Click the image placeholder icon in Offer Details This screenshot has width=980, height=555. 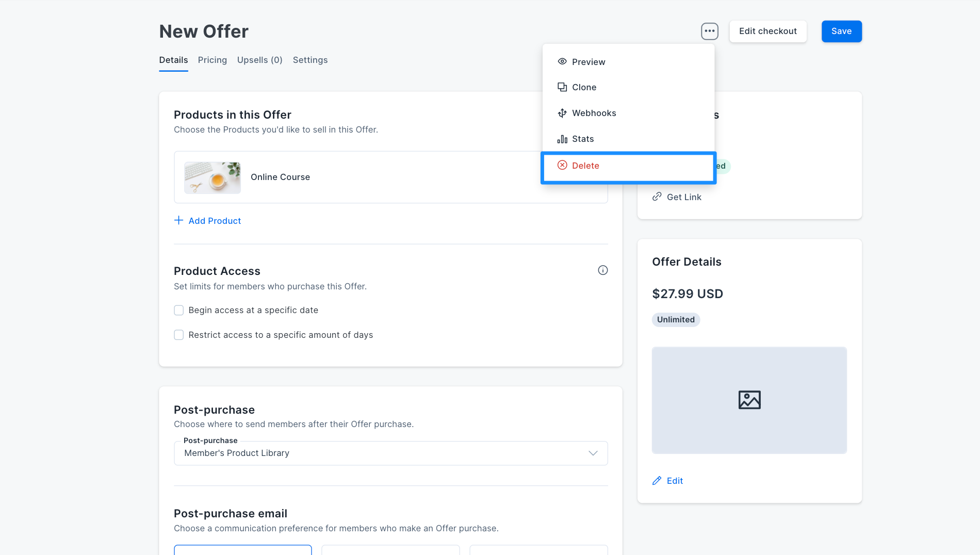[749, 400]
